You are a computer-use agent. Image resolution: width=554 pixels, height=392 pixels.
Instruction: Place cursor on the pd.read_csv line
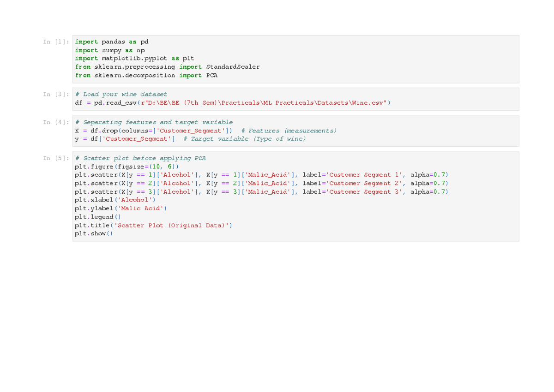tap(233, 103)
